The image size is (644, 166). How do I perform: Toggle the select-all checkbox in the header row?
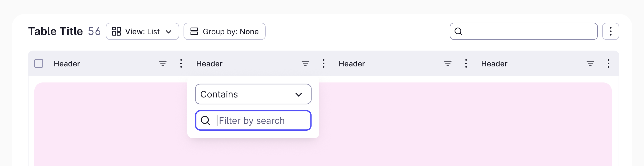click(38, 63)
